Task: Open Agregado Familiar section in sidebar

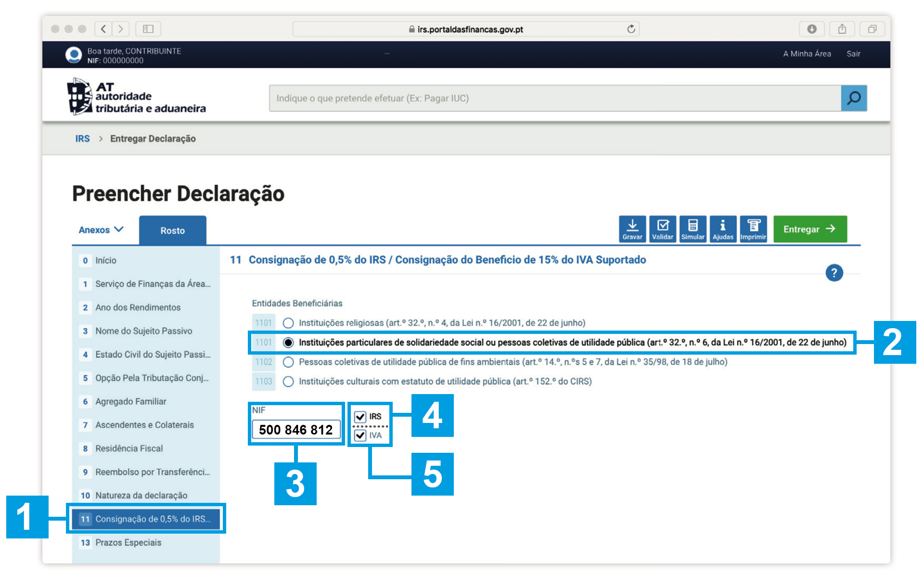Action: point(130,401)
